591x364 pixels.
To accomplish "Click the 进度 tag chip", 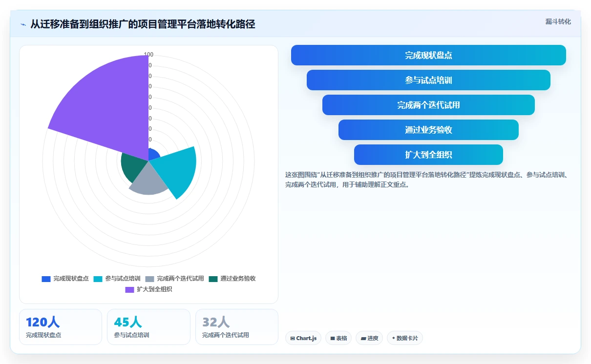I will tap(369, 338).
